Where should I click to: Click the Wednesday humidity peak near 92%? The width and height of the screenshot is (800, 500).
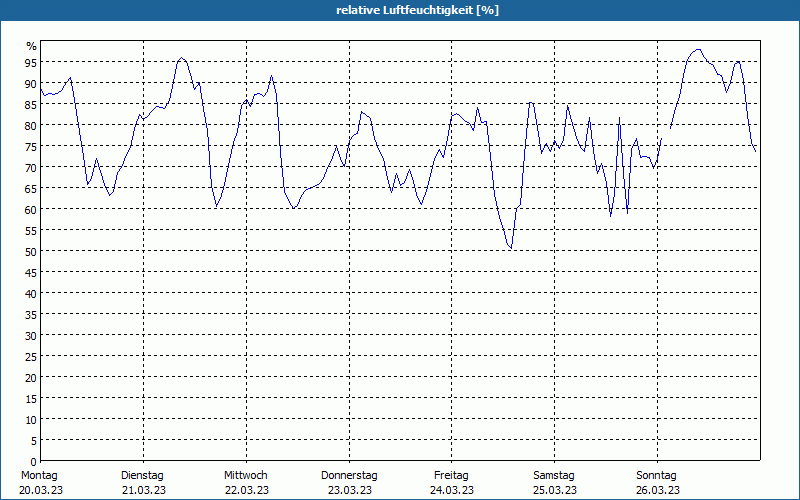tap(271, 76)
